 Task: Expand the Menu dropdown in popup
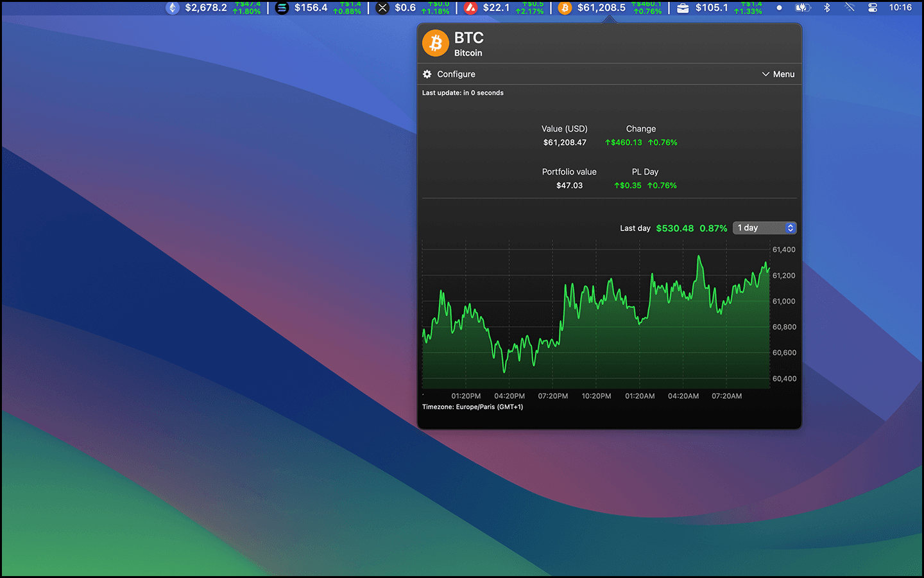(x=778, y=74)
